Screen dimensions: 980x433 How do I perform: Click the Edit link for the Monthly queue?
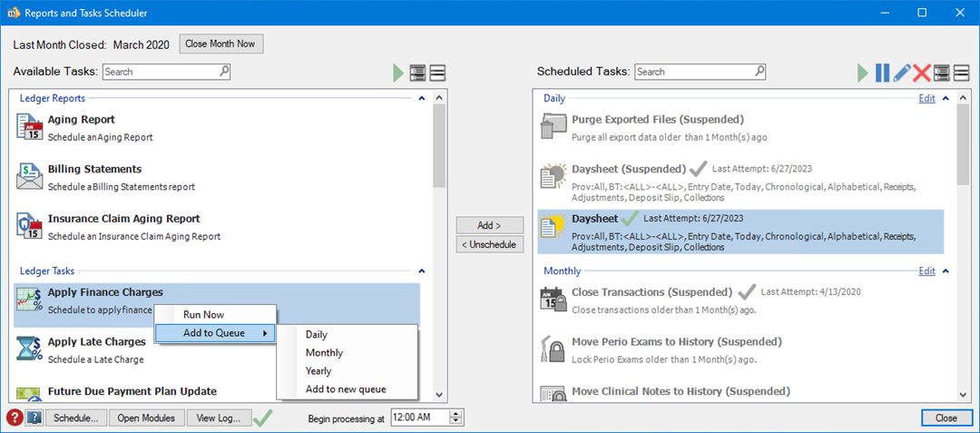click(926, 271)
